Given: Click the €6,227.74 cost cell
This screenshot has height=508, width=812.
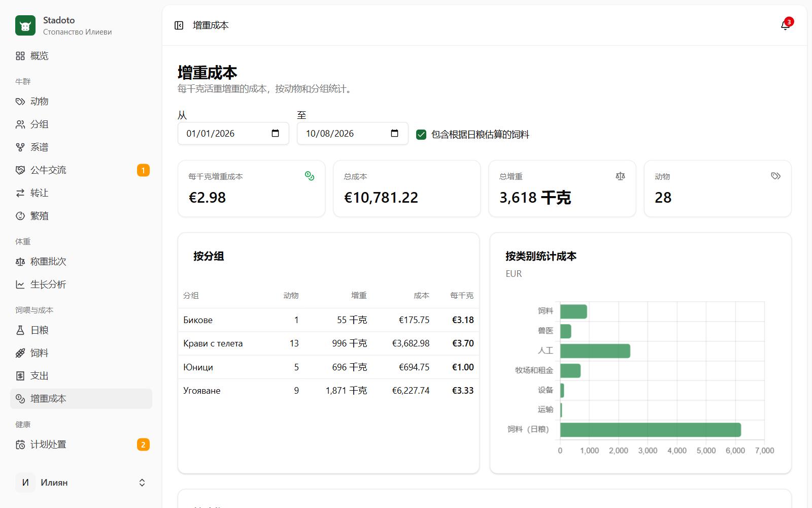Looking at the screenshot, I should (411, 391).
